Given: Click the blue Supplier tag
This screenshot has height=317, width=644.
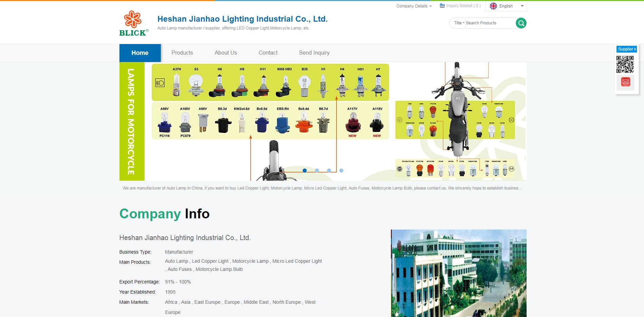Looking at the screenshot, I should 626,49.
